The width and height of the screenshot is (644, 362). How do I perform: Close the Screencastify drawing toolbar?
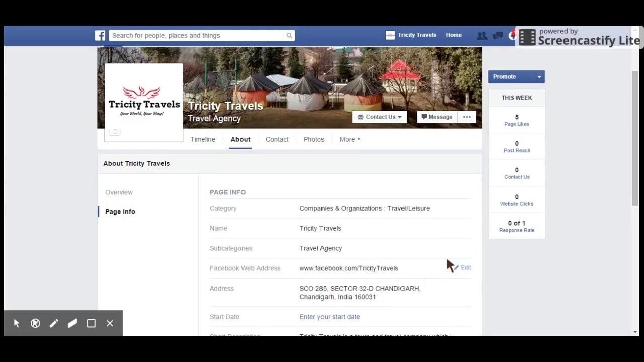click(110, 323)
